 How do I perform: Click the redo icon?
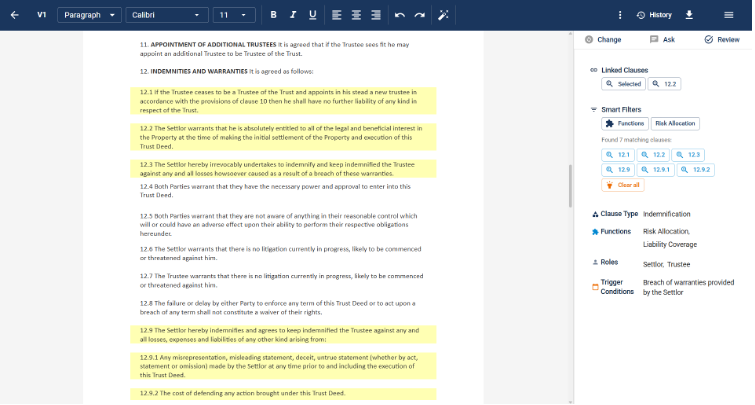click(420, 15)
